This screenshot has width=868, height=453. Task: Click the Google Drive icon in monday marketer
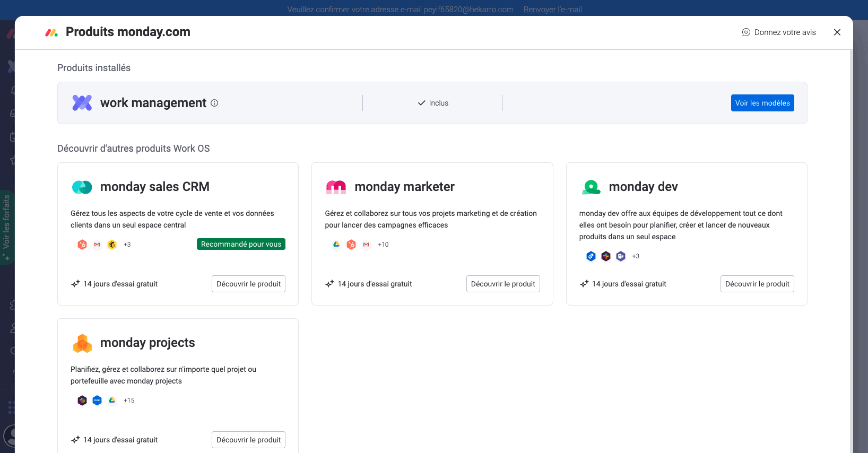point(336,245)
